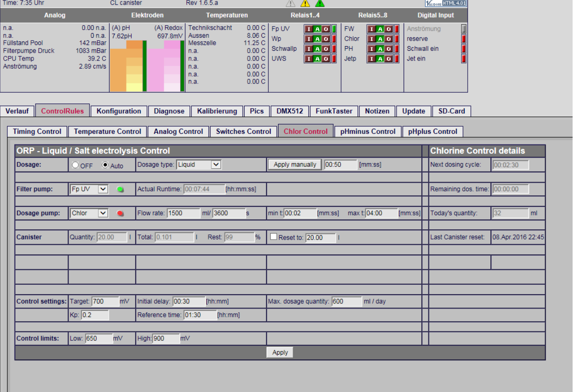Set PH relay to A mode

click(x=380, y=48)
